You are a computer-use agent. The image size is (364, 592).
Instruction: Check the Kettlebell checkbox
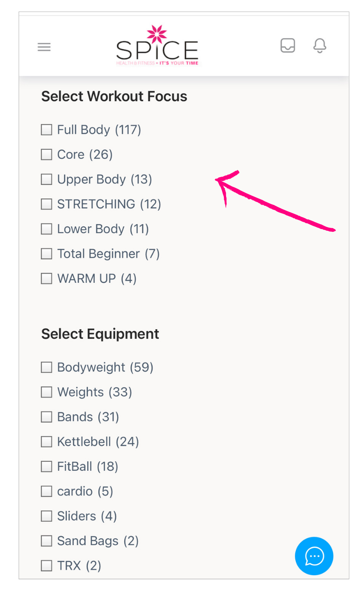pos(46,442)
